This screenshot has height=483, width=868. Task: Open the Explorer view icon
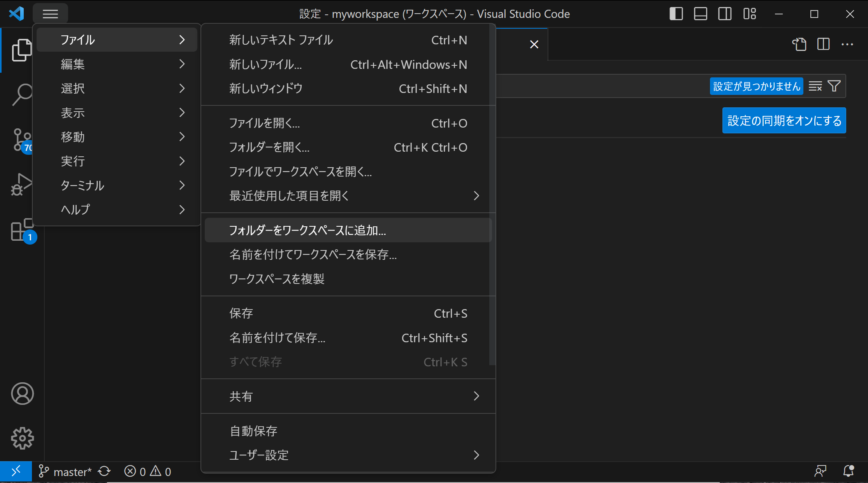point(22,50)
